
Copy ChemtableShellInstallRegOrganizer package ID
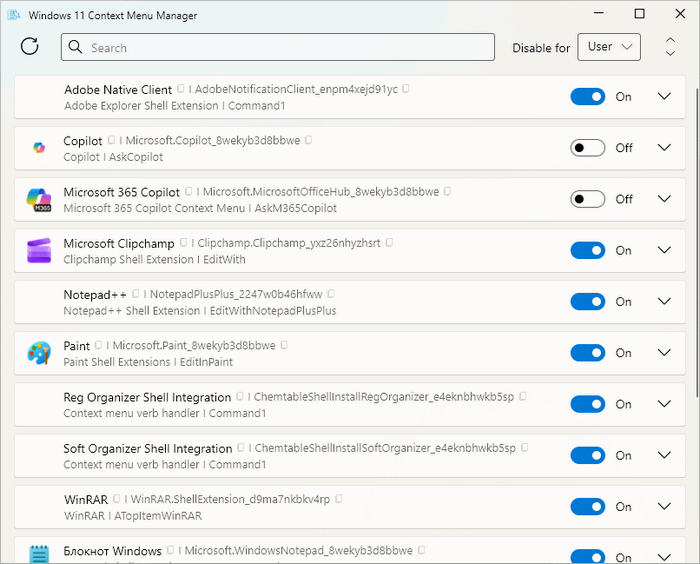tap(523, 396)
